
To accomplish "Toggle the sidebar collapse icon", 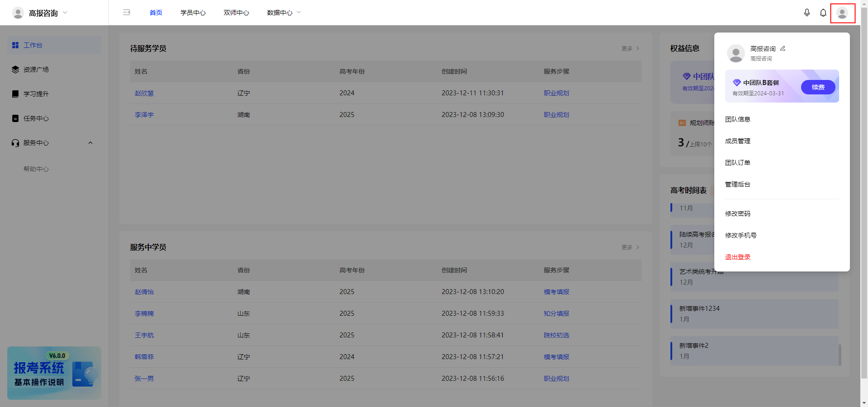I will pos(127,13).
